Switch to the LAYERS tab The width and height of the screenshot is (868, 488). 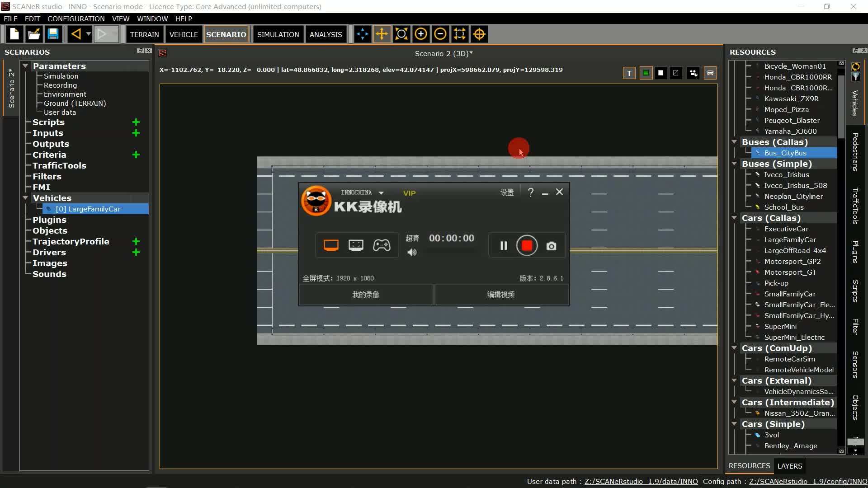click(x=789, y=466)
